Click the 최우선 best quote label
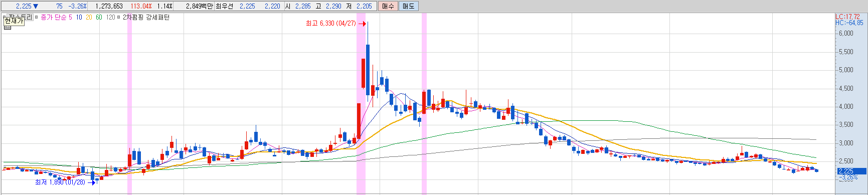868x195 pixels. [x=225, y=6]
